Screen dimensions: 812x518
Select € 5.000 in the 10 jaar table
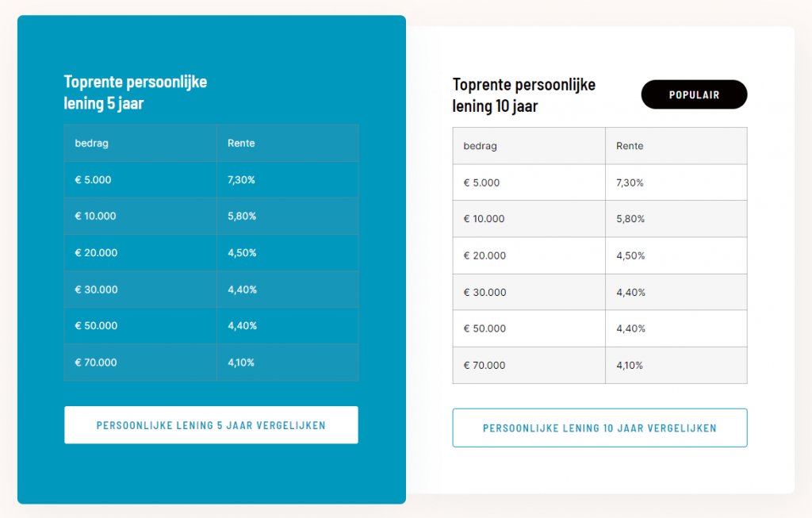[481, 183]
